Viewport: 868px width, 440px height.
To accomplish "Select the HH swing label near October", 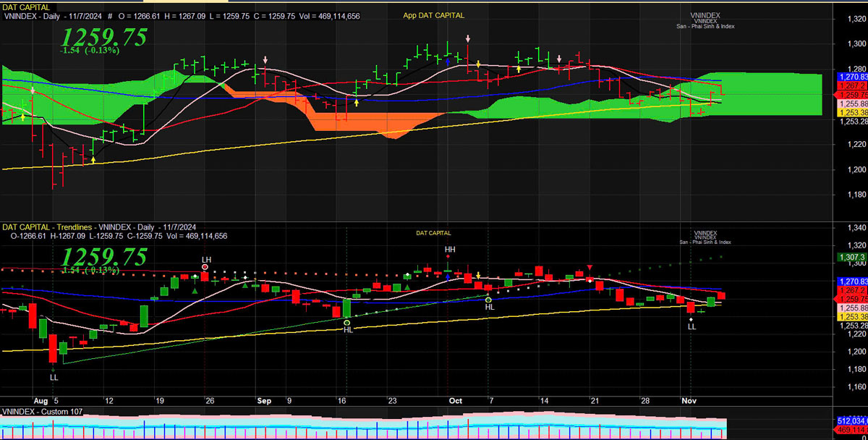I will click(x=449, y=249).
